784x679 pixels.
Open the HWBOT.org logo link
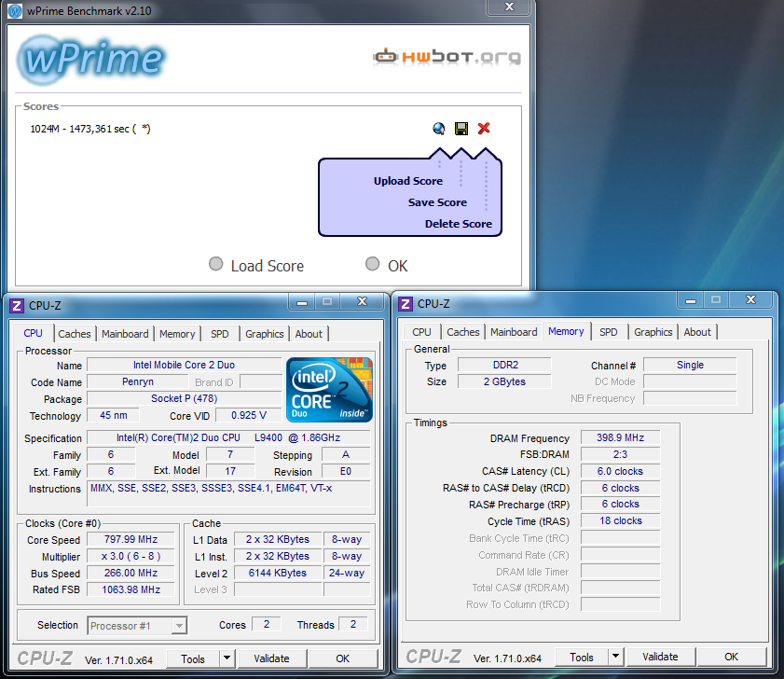447,57
